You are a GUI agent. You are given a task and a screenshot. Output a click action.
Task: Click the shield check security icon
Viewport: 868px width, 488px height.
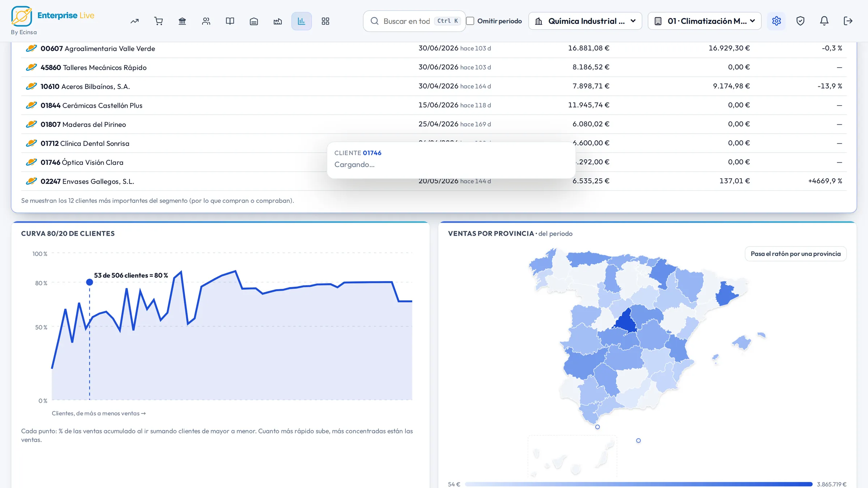tap(800, 21)
